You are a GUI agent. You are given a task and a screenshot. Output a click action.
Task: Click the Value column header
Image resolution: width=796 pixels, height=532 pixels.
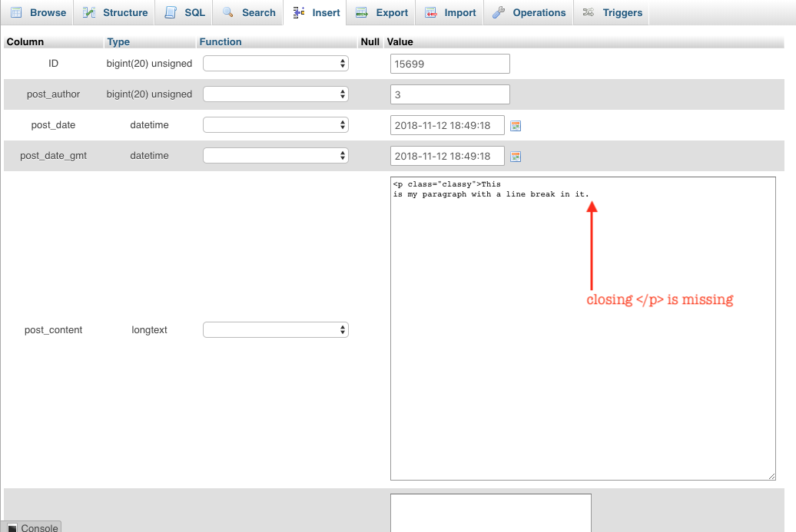pos(400,41)
